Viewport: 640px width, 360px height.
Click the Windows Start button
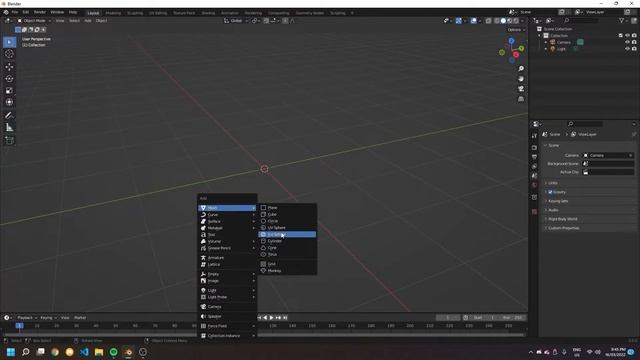coord(11,352)
